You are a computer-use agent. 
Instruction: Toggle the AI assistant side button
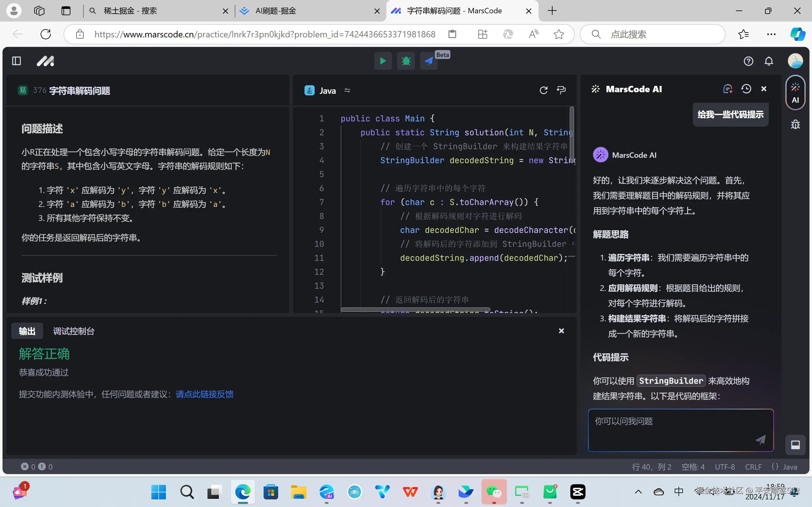tap(795, 93)
